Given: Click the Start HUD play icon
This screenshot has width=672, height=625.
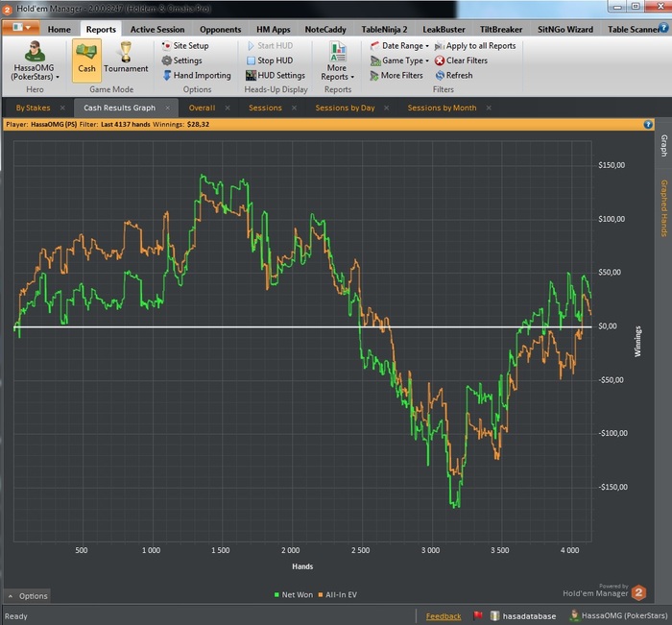Looking at the screenshot, I should pyautogui.click(x=251, y=45).
